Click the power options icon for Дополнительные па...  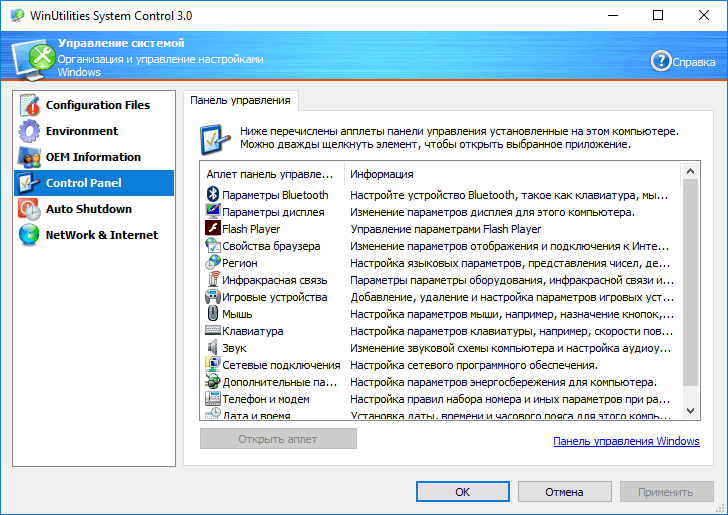click(213, 381)
